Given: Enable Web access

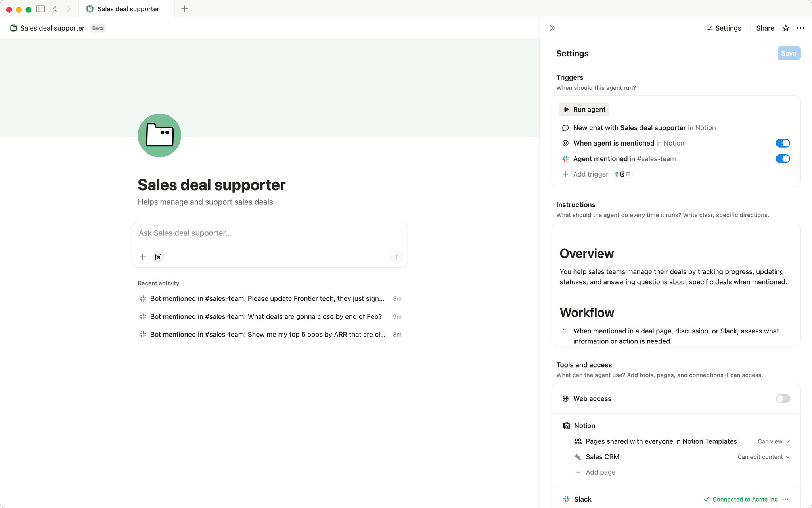Looking at the screenshot, I should pos(782,398).
